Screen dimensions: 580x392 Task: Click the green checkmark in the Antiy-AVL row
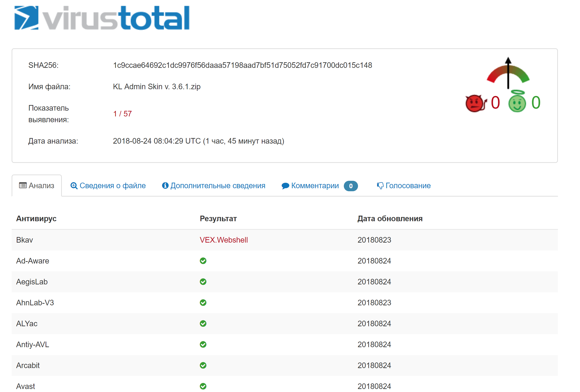coord(203,344)
